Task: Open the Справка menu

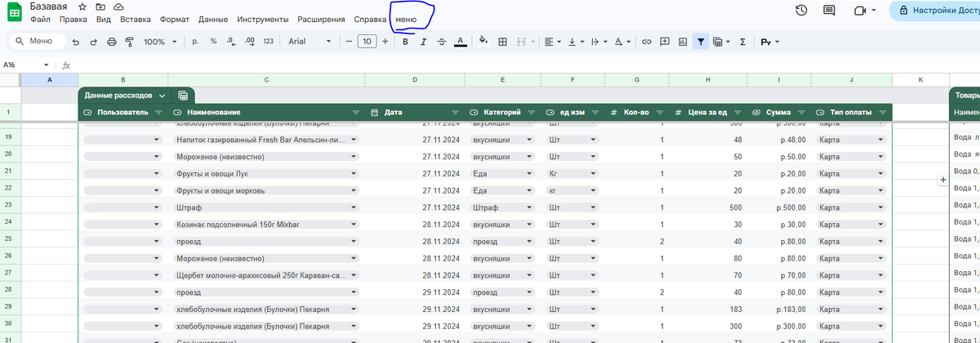Action: tap(371, 19)
